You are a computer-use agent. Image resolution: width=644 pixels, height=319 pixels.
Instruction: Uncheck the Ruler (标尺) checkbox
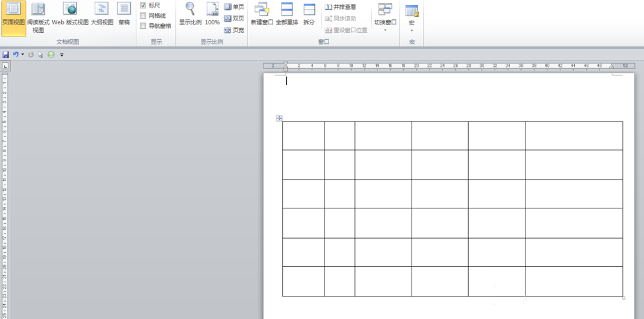[143, 5]
